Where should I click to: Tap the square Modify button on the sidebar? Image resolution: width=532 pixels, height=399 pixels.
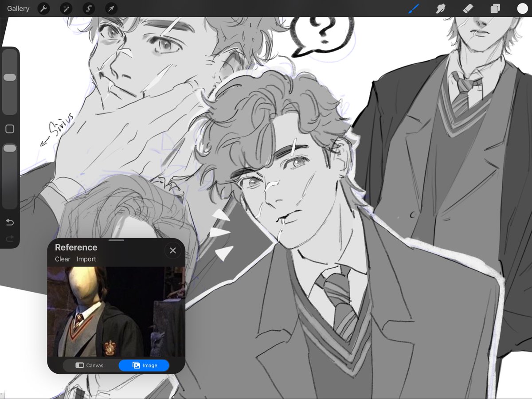click(10, 129)
